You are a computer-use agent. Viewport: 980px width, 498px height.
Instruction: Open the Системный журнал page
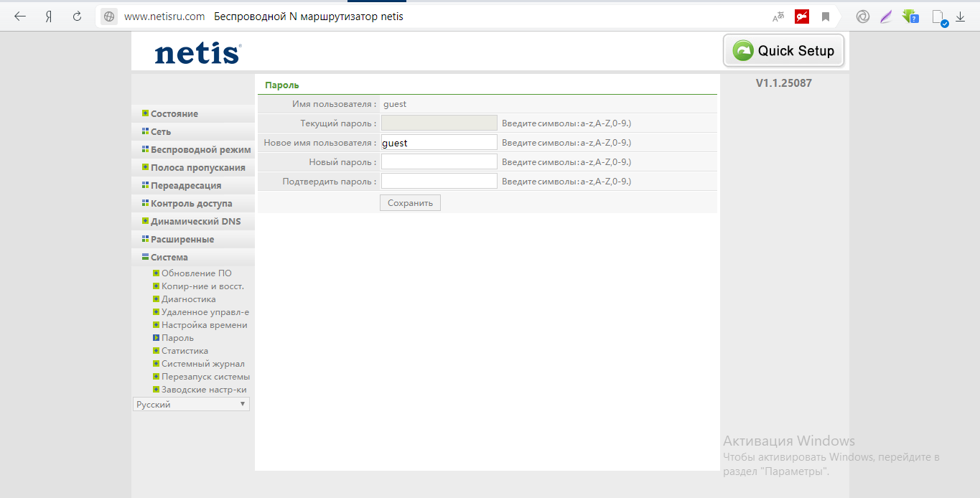pyautogui.click(x=202, y=364)
